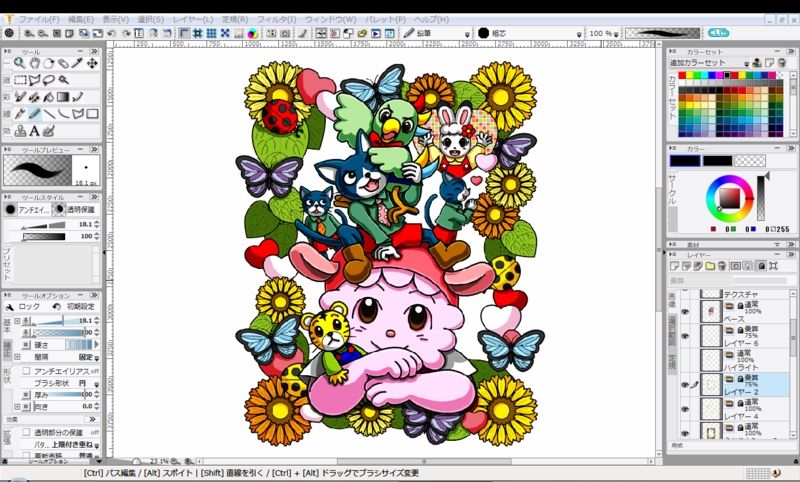
Task: Select the Pen tool in the line tool row
Action: coord(20,114)
